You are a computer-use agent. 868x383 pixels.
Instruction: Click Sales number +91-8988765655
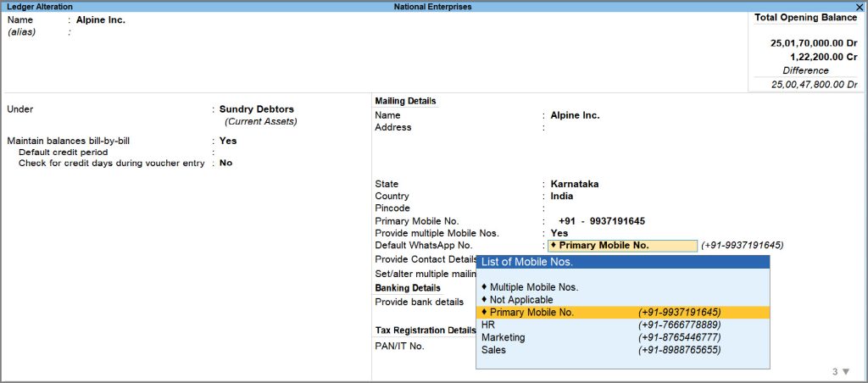pos(680,350)
